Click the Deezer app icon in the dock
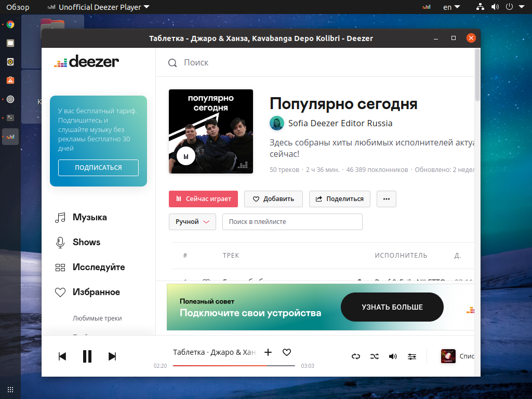The width and height of the screenshot is (532, 399). click(x=10, y=137)
